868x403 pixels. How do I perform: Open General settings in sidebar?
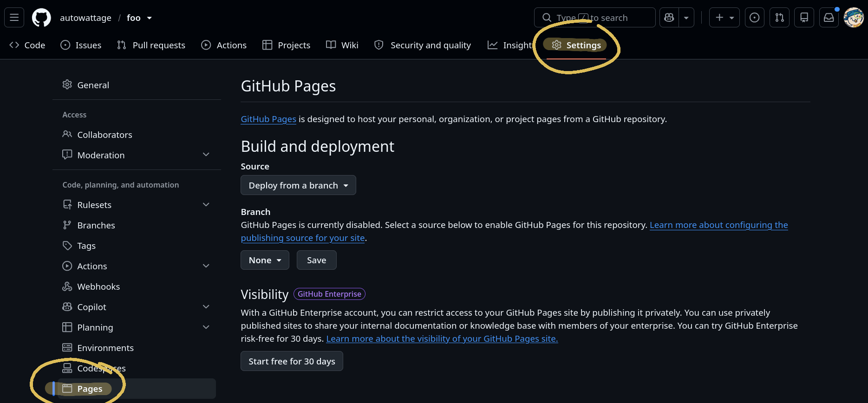coord(137,85)
